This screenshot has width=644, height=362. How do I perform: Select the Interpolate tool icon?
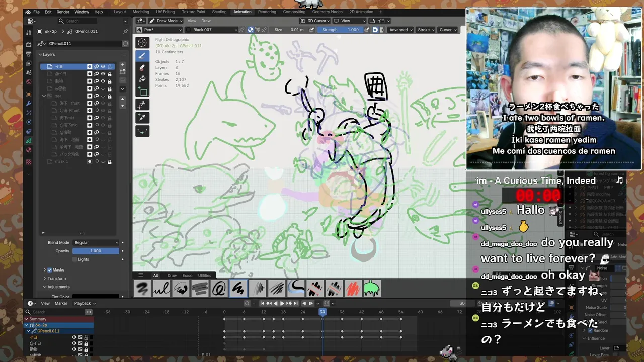[142, 130]
